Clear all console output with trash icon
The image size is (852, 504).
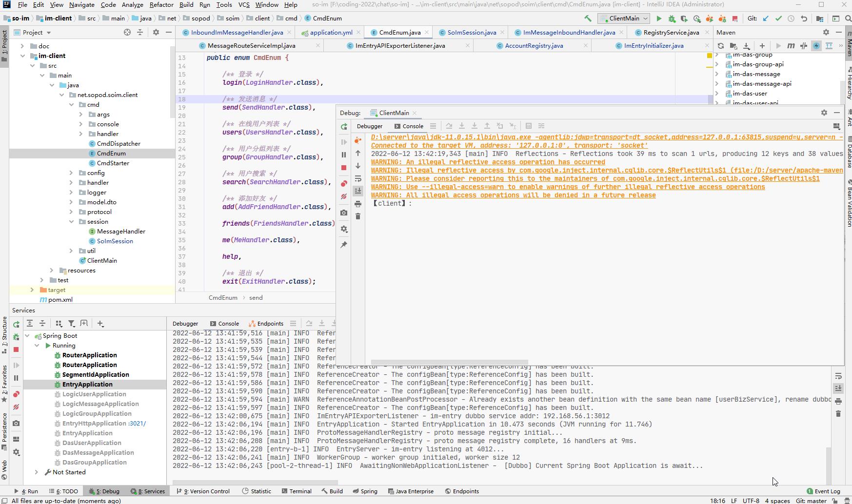(358, 216)
